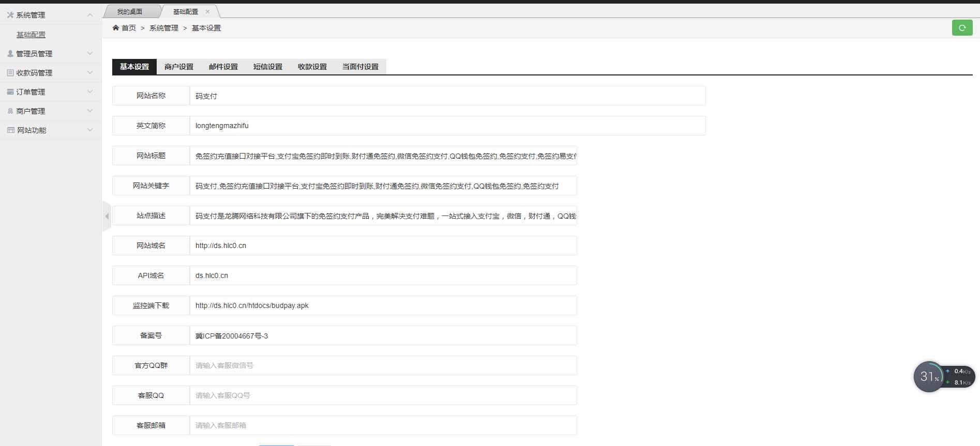Expand the 网站功能 chevron arrow
This screenshot has height=446, width=980.
tap(90, 130)
